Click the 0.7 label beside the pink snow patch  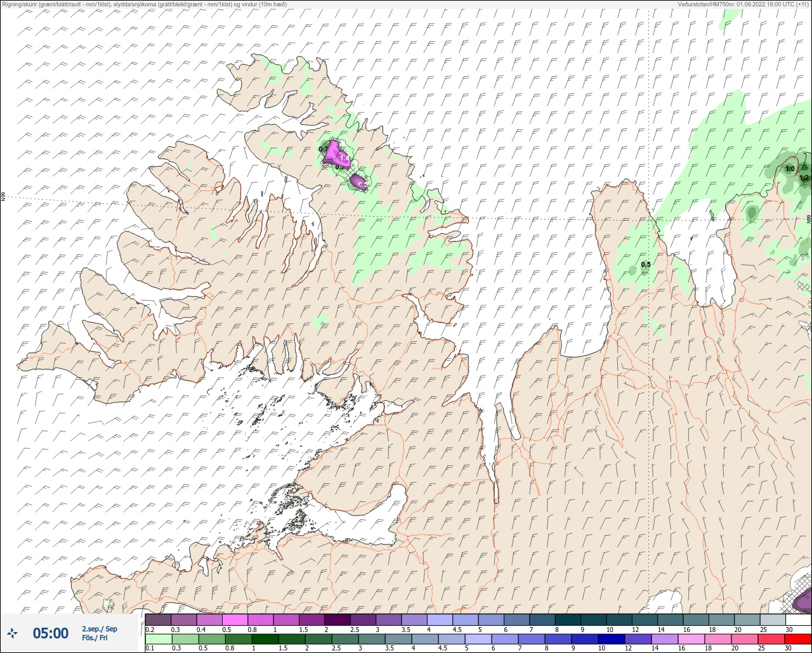click(x=323, y=149)
